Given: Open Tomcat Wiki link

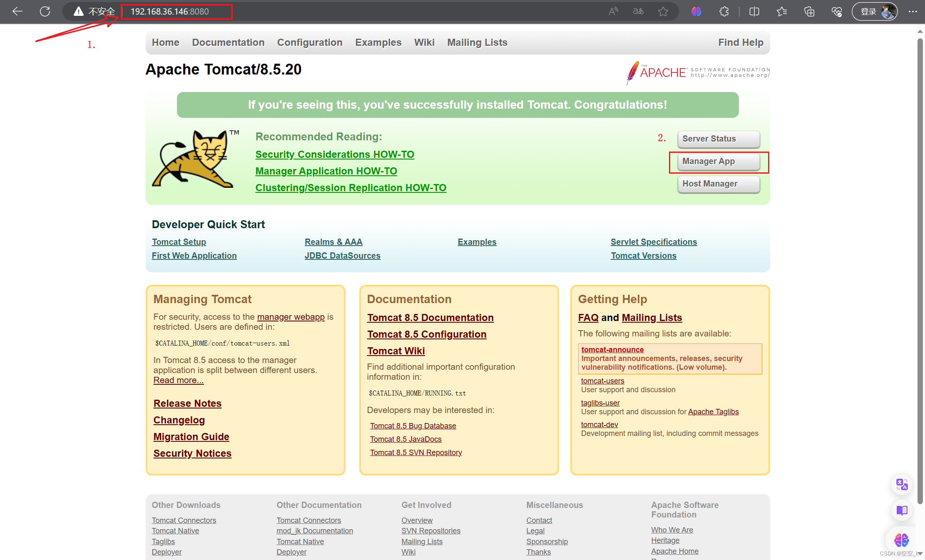Looking at the screenshot, I should (396, 351).
